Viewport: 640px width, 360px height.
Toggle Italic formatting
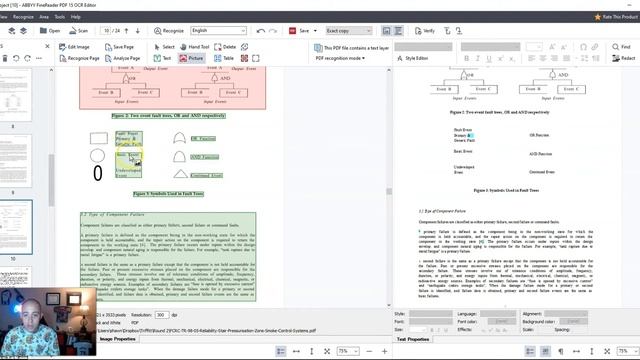click(x=478, y=58)
